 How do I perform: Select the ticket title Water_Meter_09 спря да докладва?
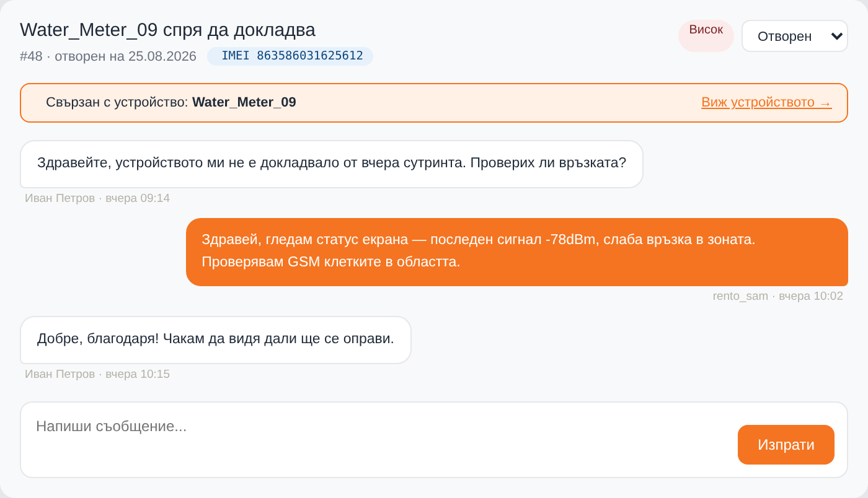pyautogui.click(x=167, y=30)
